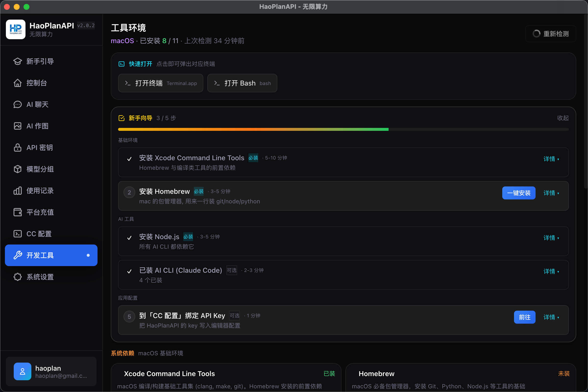
Task: Click the checklist icon beside 新手向导
Action: pyautogui.click(x=122, y=118)
